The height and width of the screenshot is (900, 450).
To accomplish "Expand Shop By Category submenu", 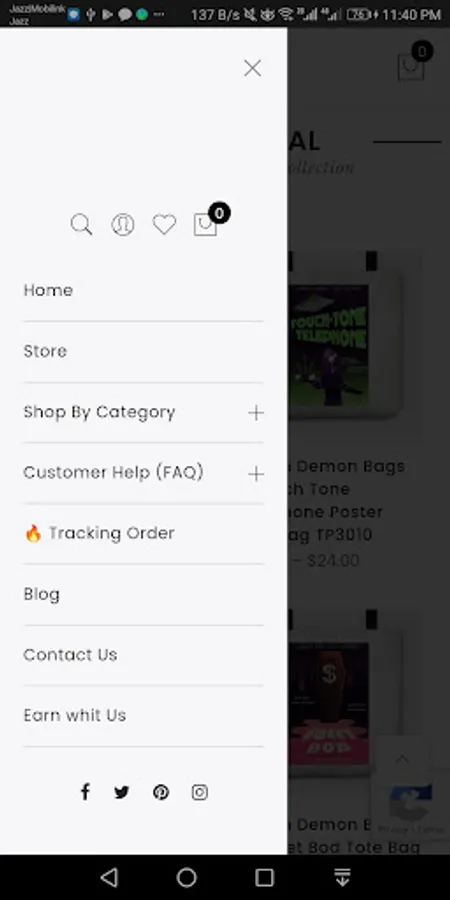I will (256, 413).
